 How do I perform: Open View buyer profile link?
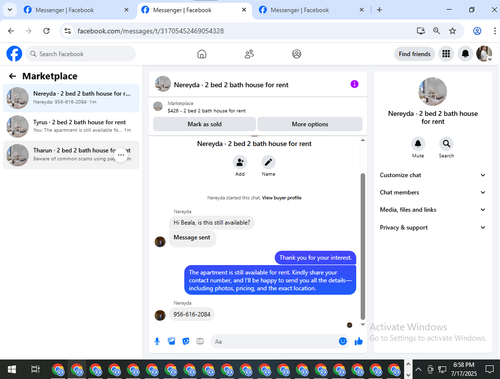tap(282, 198)
